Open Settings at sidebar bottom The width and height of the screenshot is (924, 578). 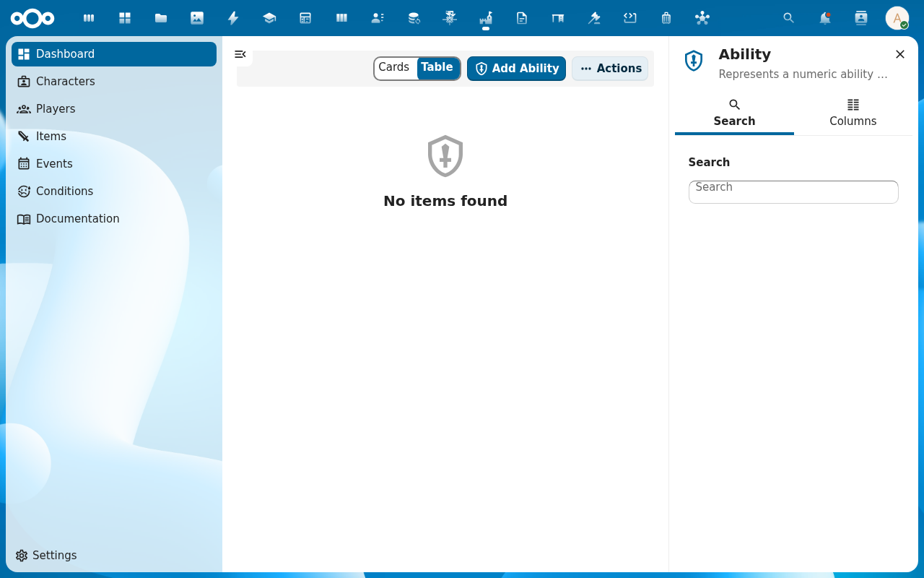click(x=114, y=556)
